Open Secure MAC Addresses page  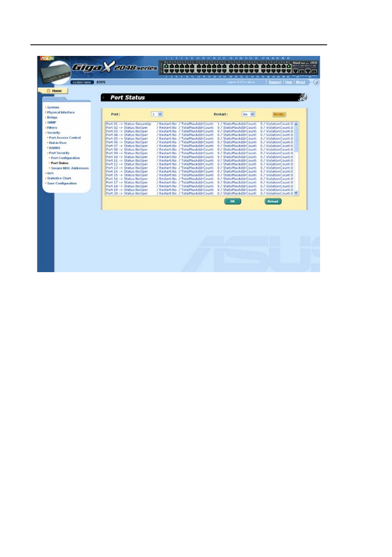[x=69, y=168]
